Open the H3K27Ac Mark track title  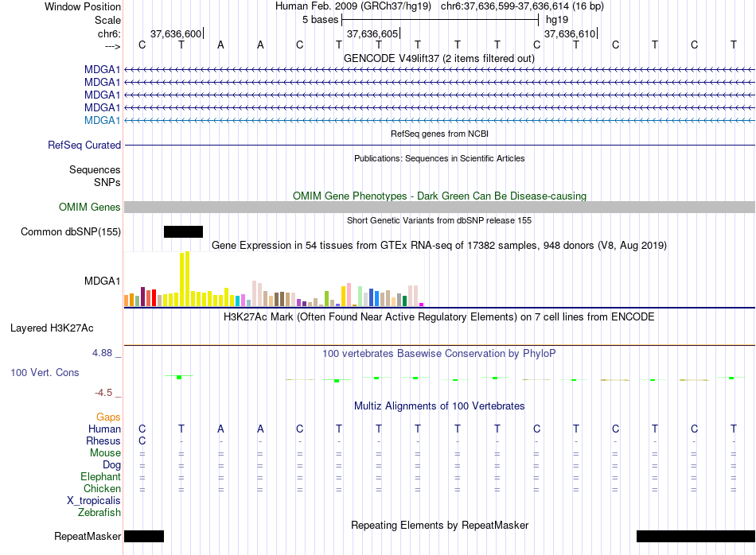(x=439, y=317)
